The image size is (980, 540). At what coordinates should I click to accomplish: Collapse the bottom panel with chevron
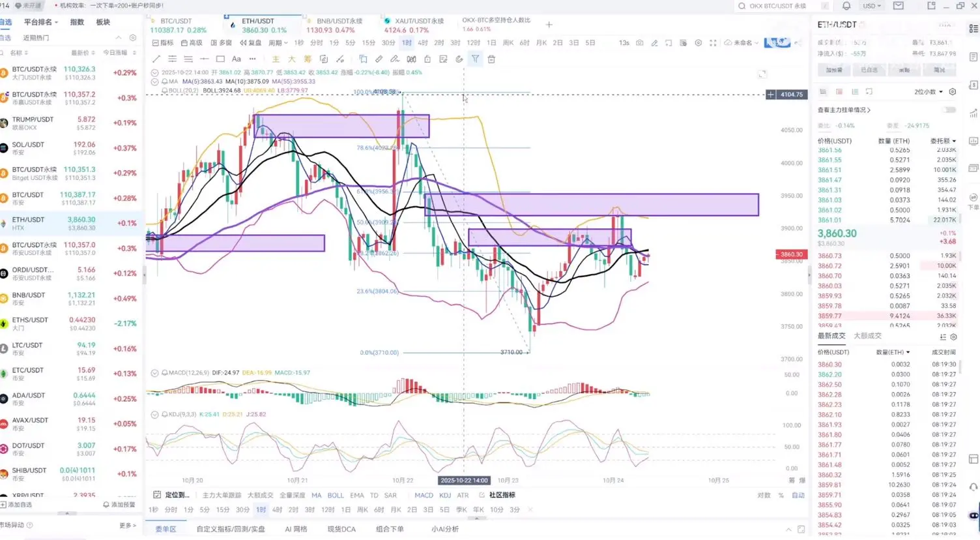(x=788, y=530)
